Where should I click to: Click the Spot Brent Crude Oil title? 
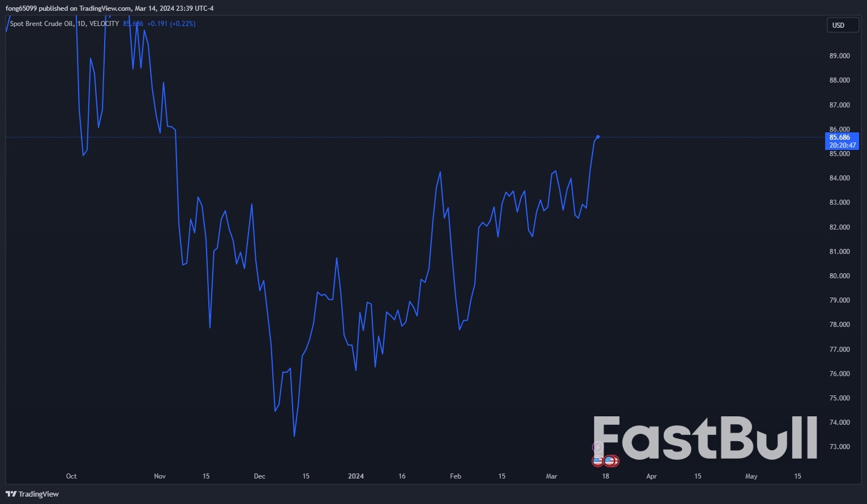[41, 24]
